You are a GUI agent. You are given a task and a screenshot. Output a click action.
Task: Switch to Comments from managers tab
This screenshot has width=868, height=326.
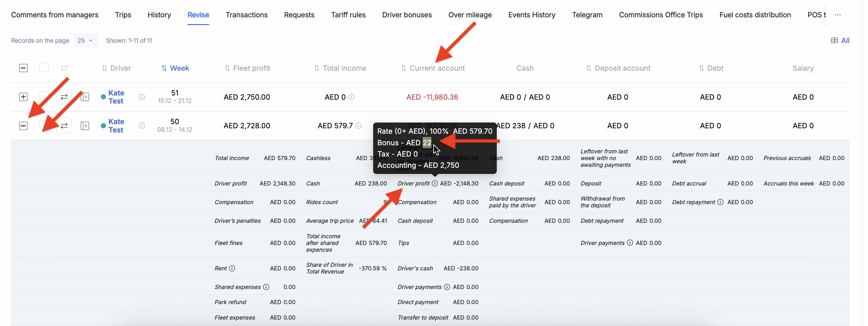[55, 15]
